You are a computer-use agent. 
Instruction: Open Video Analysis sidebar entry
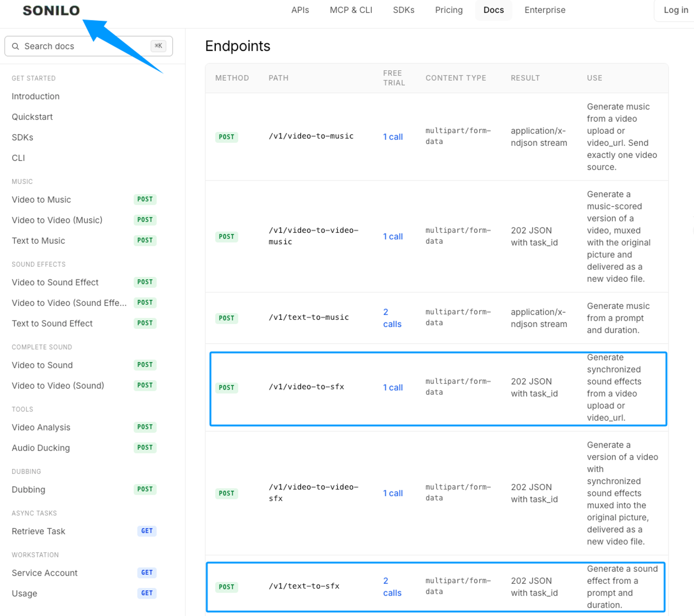coord(41,427)
